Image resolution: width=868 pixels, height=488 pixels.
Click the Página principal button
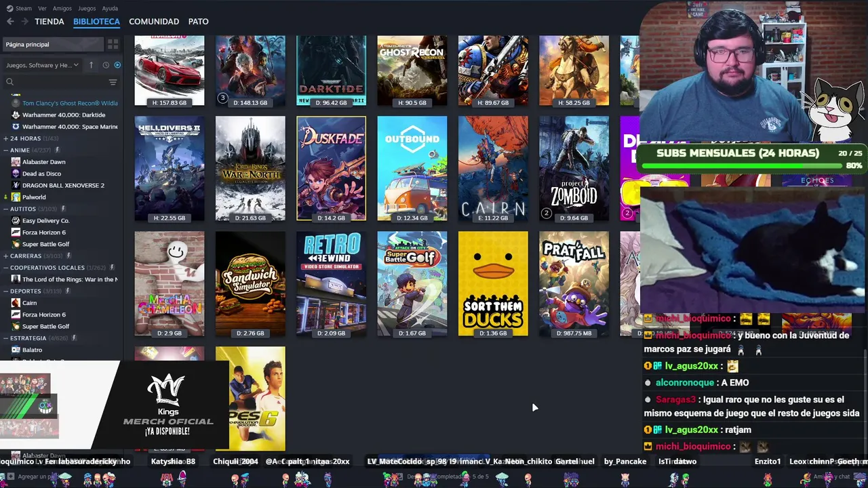[53, 44]
